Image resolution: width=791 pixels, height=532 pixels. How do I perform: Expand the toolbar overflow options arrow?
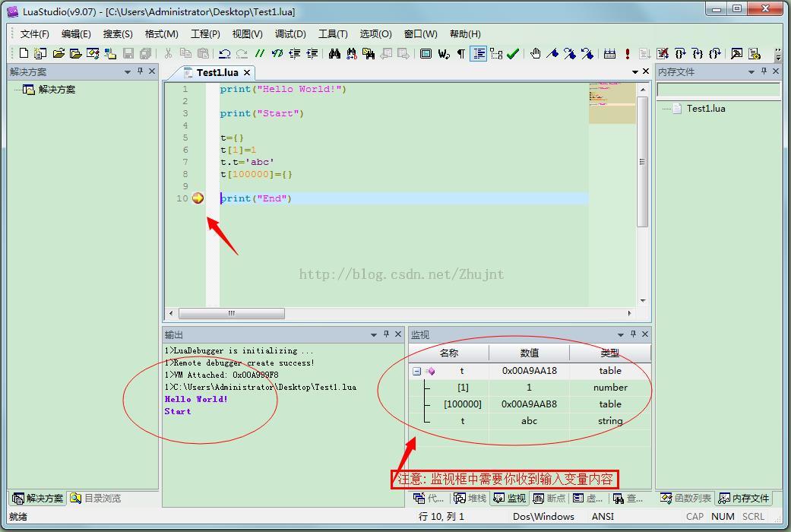778,55
